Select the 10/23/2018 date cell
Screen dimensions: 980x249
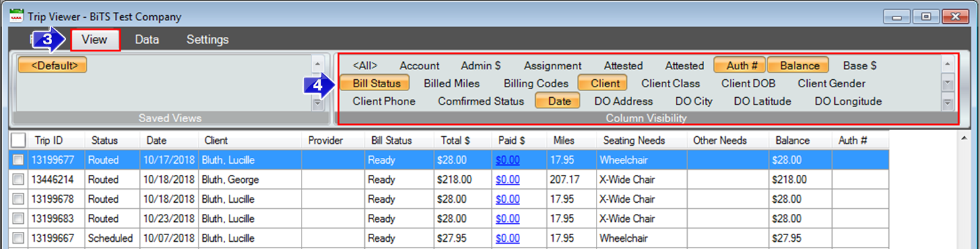pos(170,219)
